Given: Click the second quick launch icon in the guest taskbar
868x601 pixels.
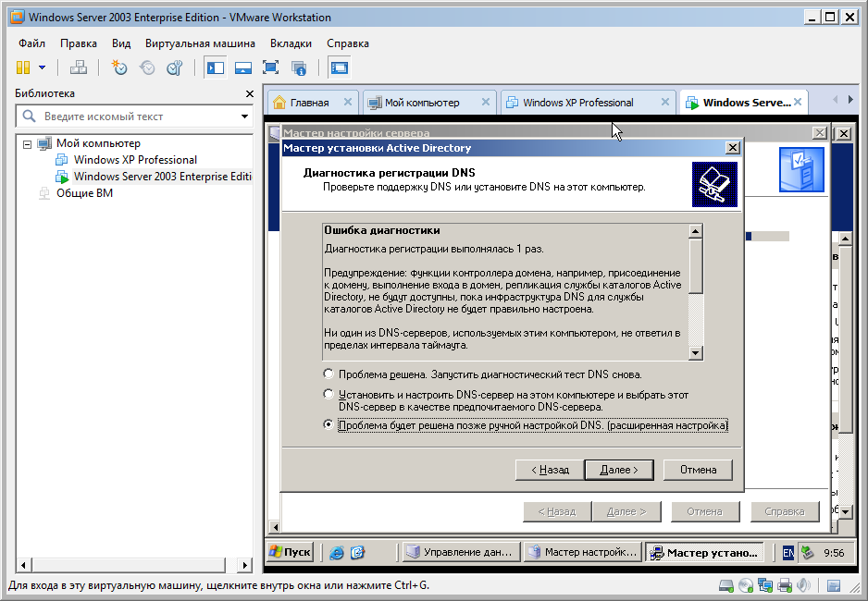Looking at the screenshot, I should coord(357,552).
